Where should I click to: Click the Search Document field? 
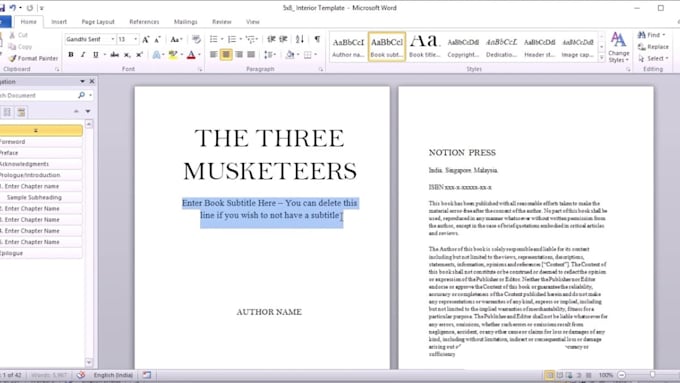click(x=38, y=95)
